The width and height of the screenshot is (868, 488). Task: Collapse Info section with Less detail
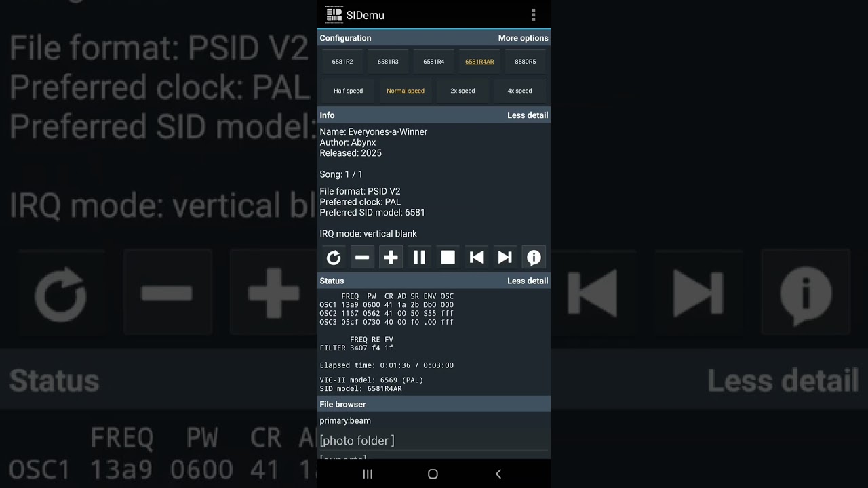click(x=528, y=115)
